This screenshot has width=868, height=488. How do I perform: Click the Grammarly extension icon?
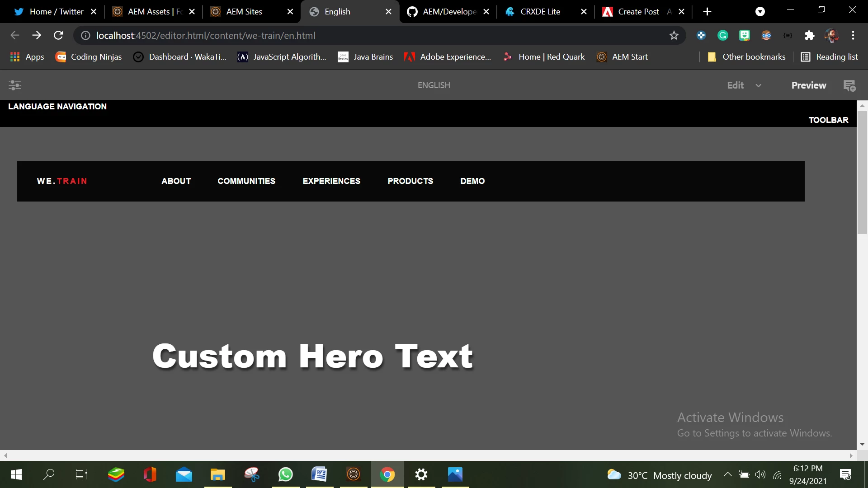[x=722, y=35]
